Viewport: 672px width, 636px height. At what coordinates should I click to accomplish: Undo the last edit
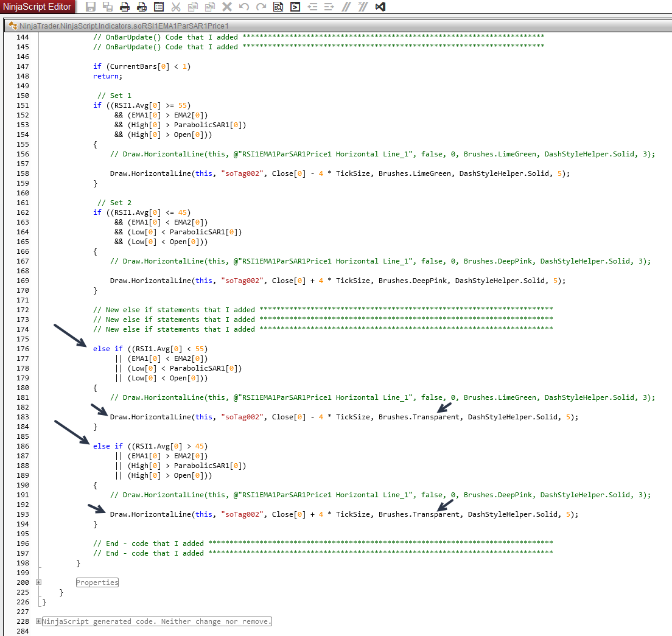coord(244,7)
